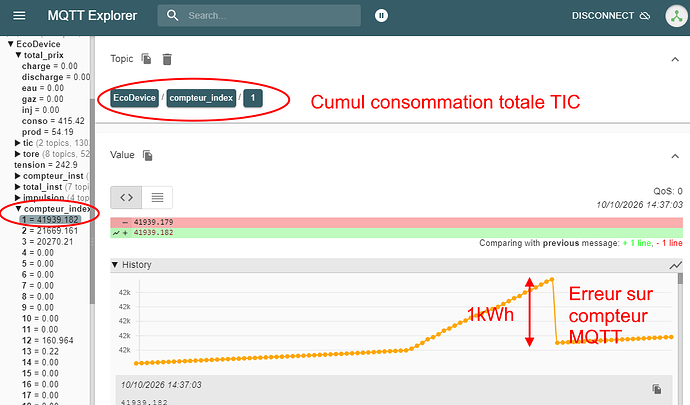Delete topic with the trash icon
The height and width of the screenshot is (405, 690).
click(167, 59)
